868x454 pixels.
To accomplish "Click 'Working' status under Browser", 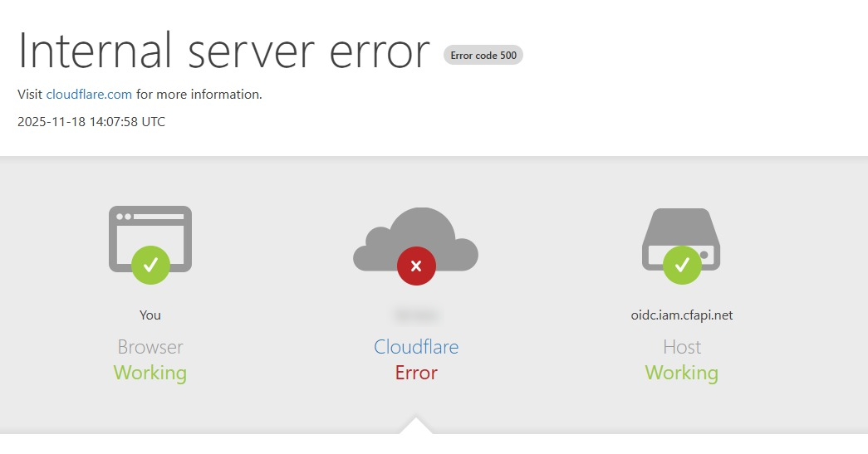I will [x=150, y=373].
